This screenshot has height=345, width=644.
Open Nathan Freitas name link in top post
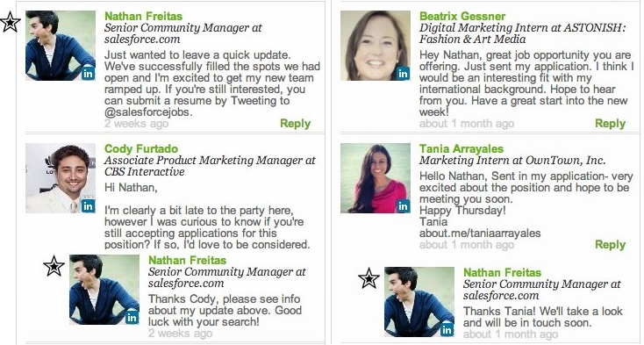[x=143, y=17]
